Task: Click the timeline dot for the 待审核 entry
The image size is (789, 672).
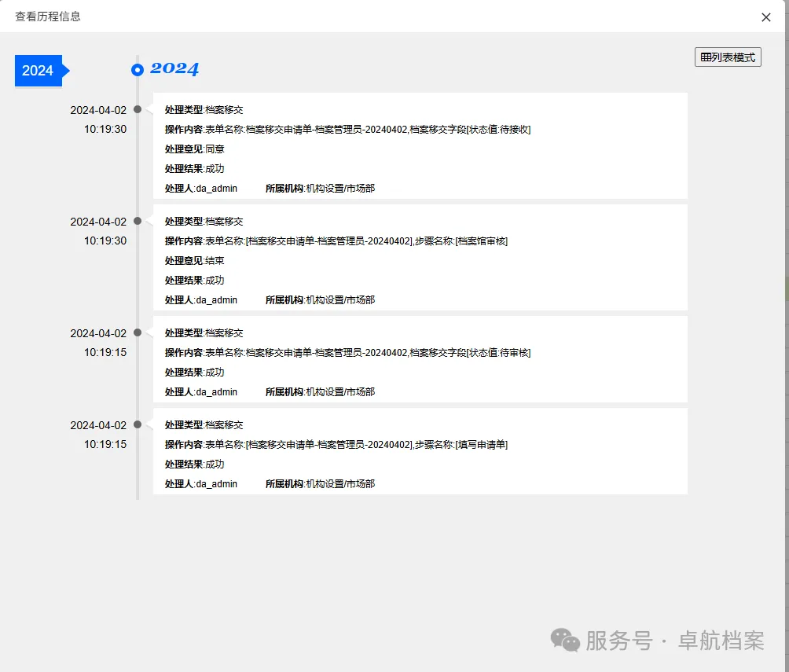Action: pos(138,332)
